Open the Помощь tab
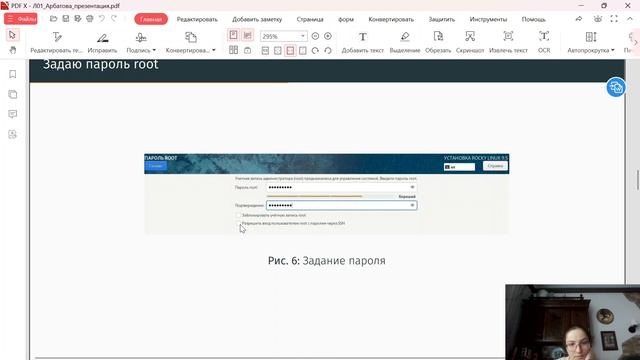This screenshot has width=640, height=360. [533, 19]
